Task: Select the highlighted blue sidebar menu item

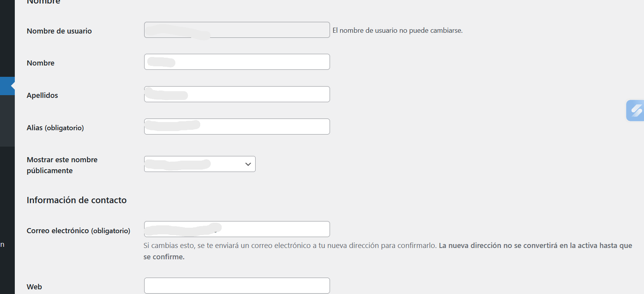Action: [x=7, y=86]
